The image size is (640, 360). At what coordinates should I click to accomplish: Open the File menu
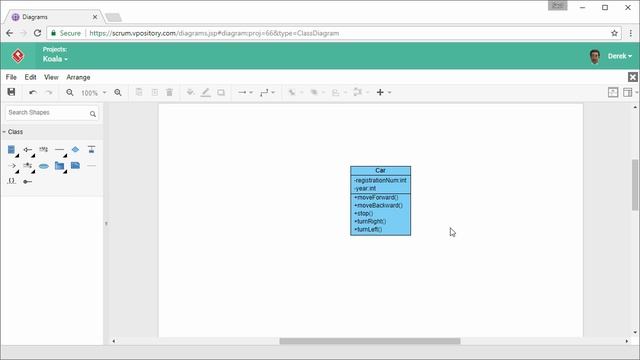click(x=11, y=77)
